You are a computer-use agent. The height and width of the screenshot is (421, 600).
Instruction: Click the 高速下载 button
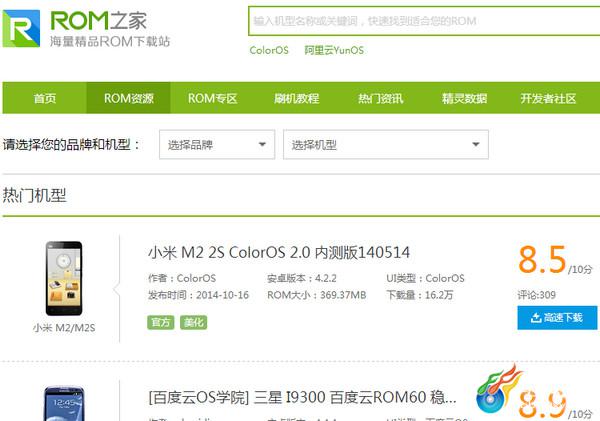point(557,318)
